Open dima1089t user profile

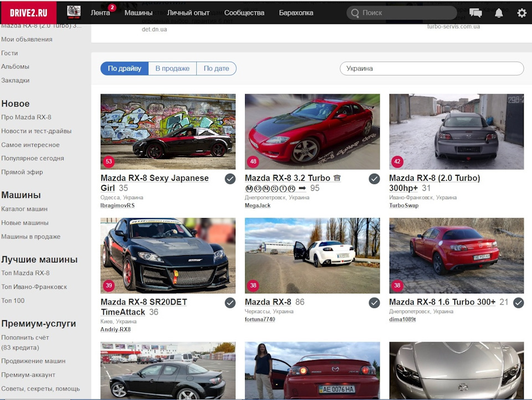coord(402,319)
